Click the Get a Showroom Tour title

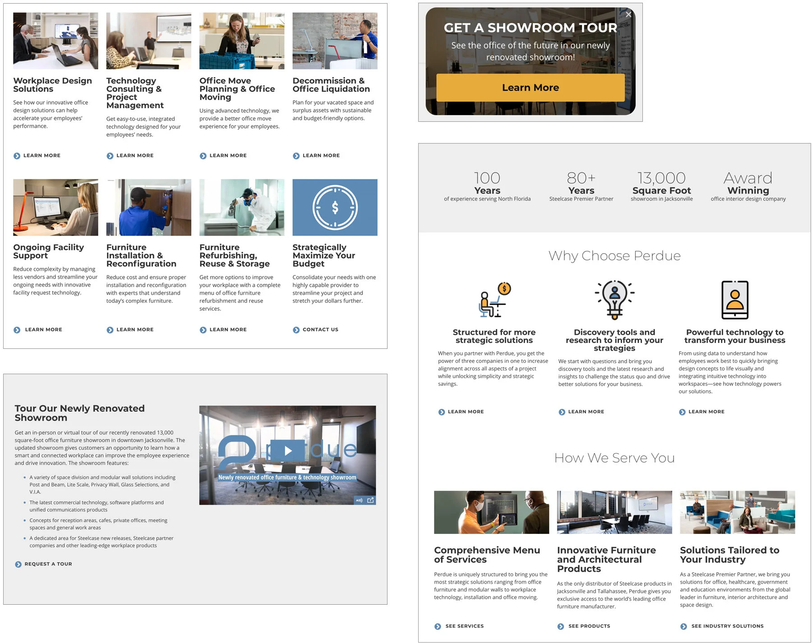coord(530,28)
